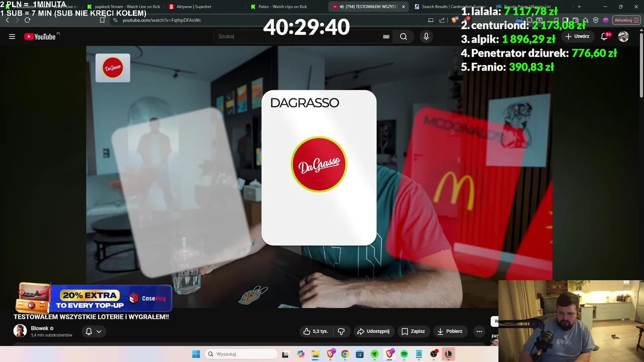Bookmark this page via the bookmark icon
Image resolution: width=644 pixels, height=362 pixels.
(x=102, y=20)
